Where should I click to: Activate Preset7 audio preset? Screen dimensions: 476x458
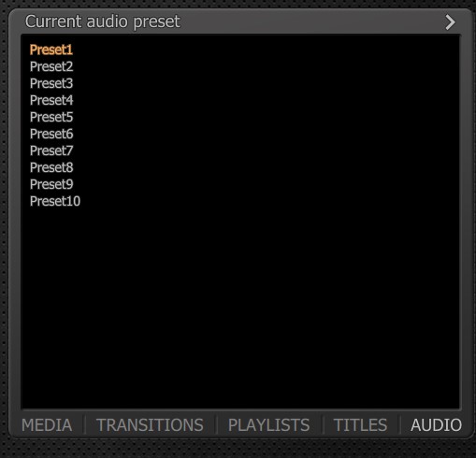(51, 150)
